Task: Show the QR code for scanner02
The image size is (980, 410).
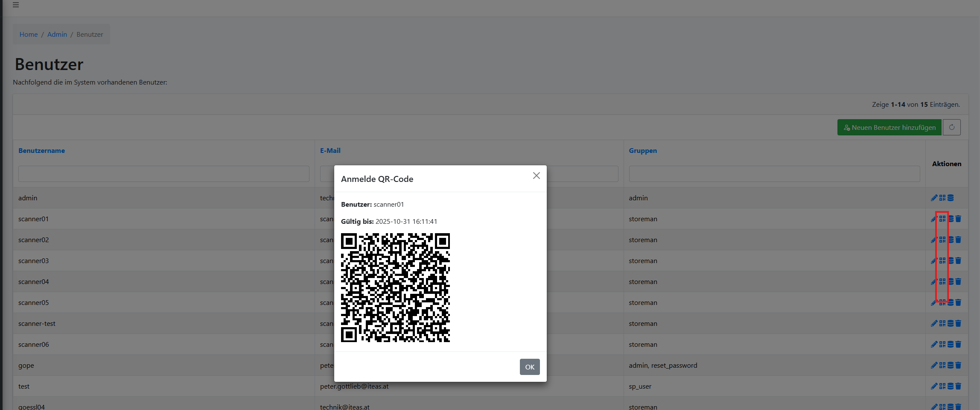Action: (942, 240)
